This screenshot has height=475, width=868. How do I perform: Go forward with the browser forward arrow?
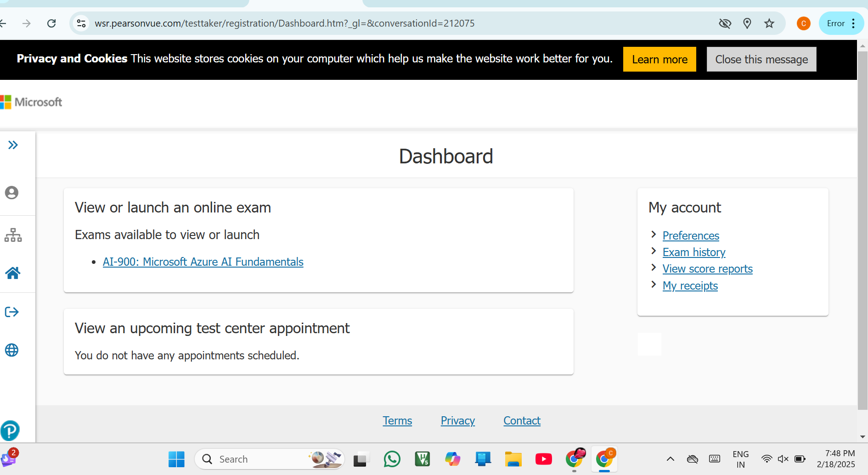pos(27,23)
